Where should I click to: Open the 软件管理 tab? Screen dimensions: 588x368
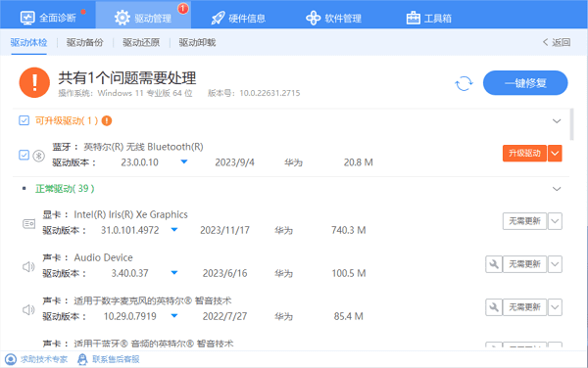pyautogui.click(x=333, y=18)
